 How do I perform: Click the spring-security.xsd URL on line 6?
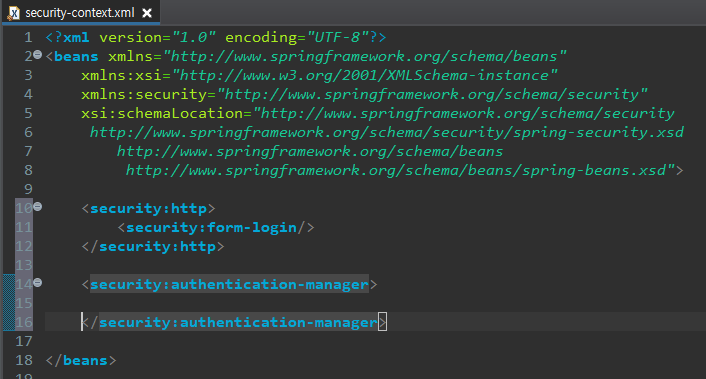(x=387, y=132)
